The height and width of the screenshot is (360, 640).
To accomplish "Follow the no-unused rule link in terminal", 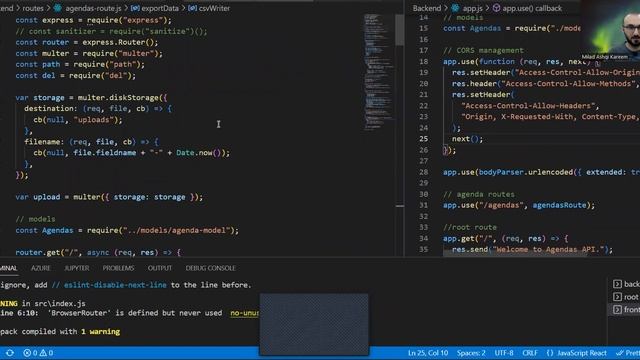I will pos(245,313).
